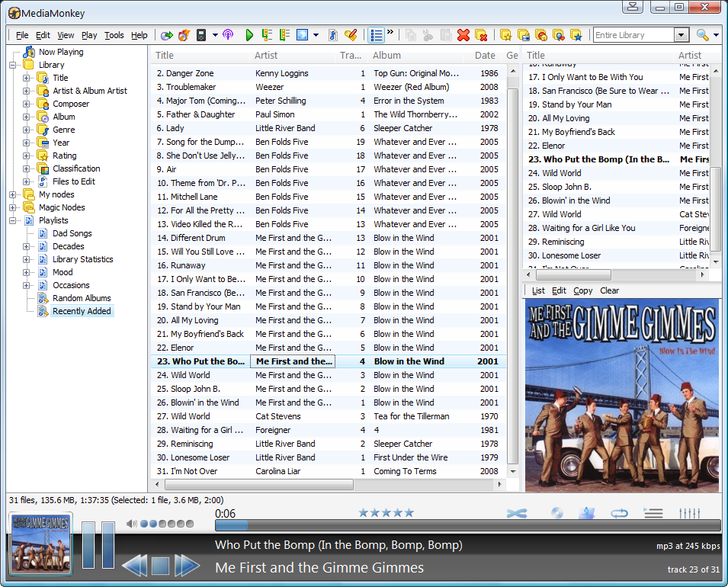Click the magnifying glass search icon
The image size is (728, 587).
tap(703, 35)
